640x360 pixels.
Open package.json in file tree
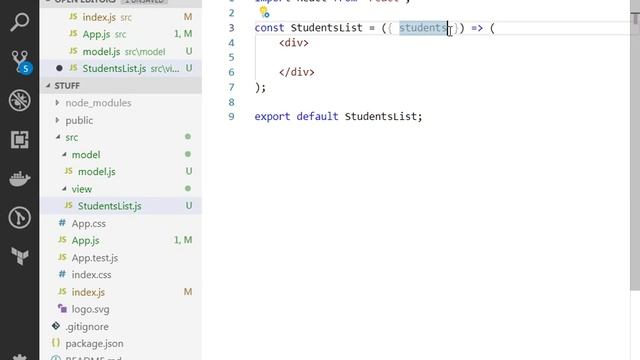pyautogui.click(x=121, y=343)
